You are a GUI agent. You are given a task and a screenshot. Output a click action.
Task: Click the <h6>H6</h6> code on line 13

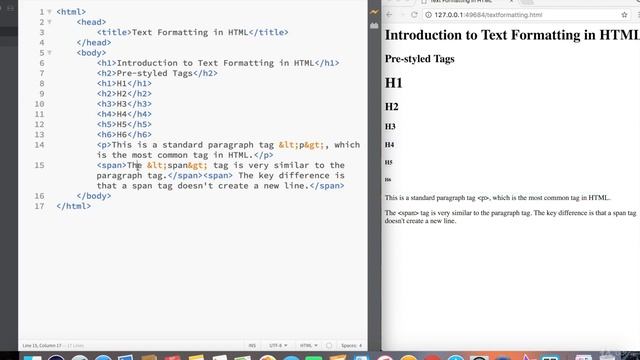click(124, 134)
